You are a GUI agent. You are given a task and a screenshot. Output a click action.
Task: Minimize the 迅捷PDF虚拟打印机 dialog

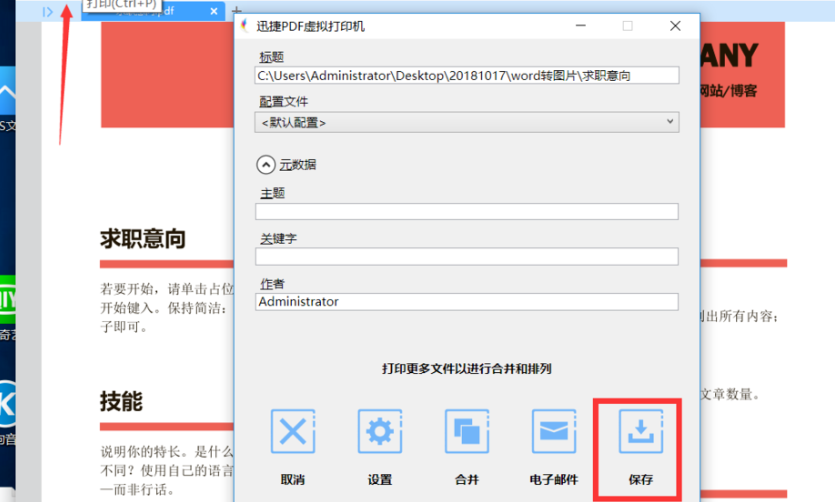click(580, 26)
